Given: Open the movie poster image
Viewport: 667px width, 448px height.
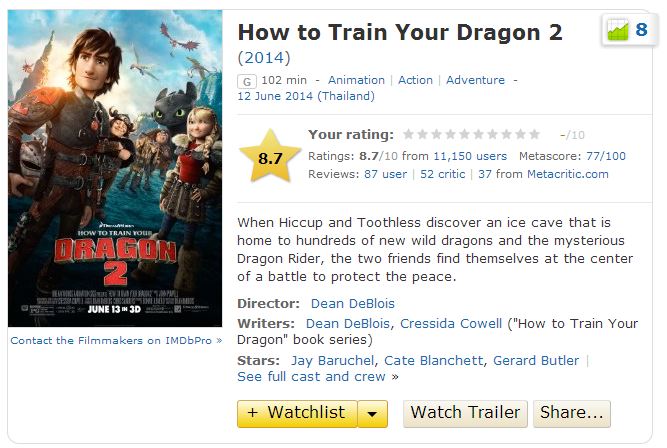Looking at the screenshot, I should coord(115,168).
